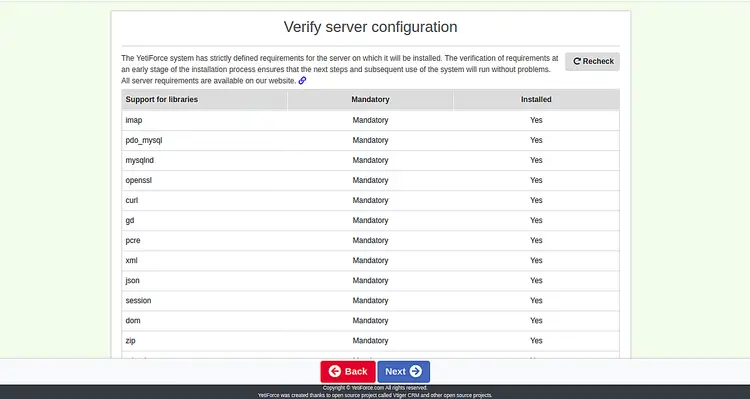Click the Installed 'Yes' value for gd
Screen dimensions: 750x399
[536, 221]
